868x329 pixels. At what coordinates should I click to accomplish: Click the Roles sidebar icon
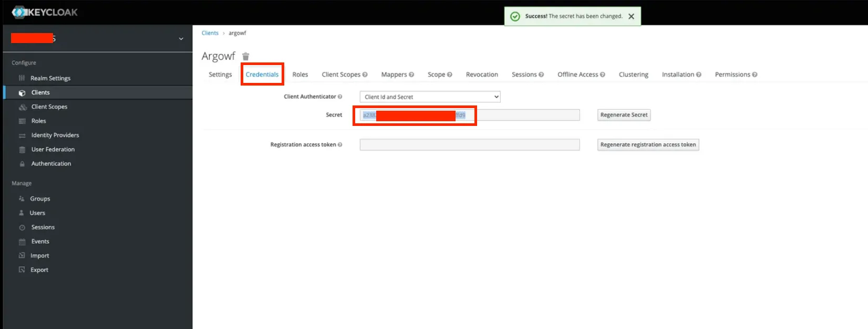[22, 121]
